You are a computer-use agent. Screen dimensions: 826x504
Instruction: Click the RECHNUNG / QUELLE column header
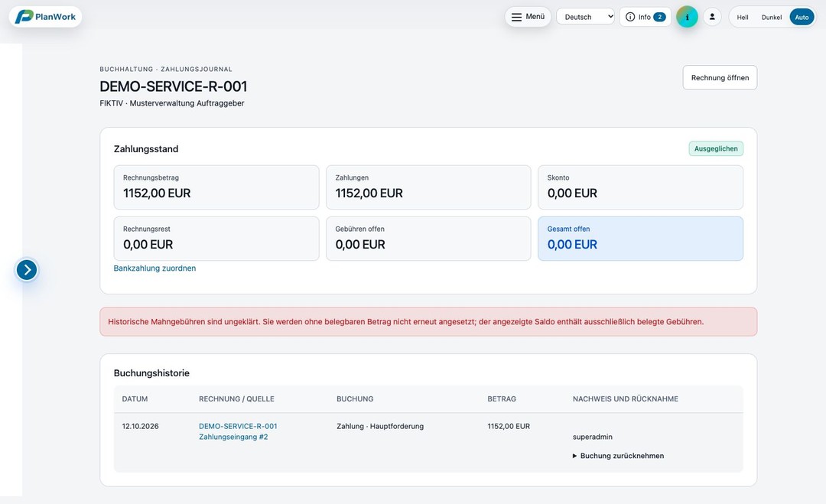(236, 398)
